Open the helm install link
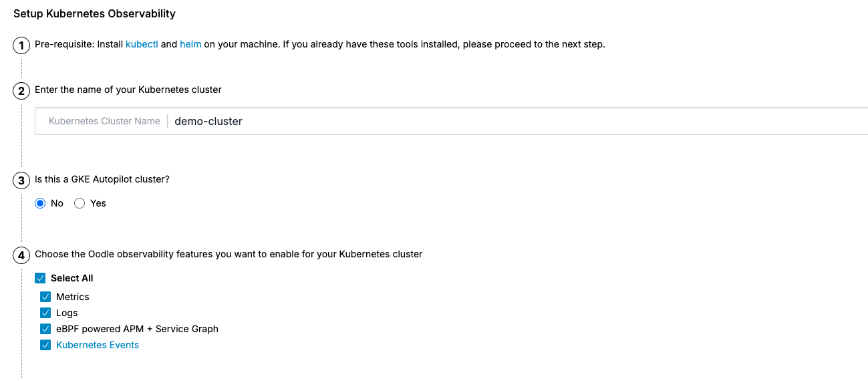Image resolution: width=868 pixels, height=381 pixels. (190, 45)
